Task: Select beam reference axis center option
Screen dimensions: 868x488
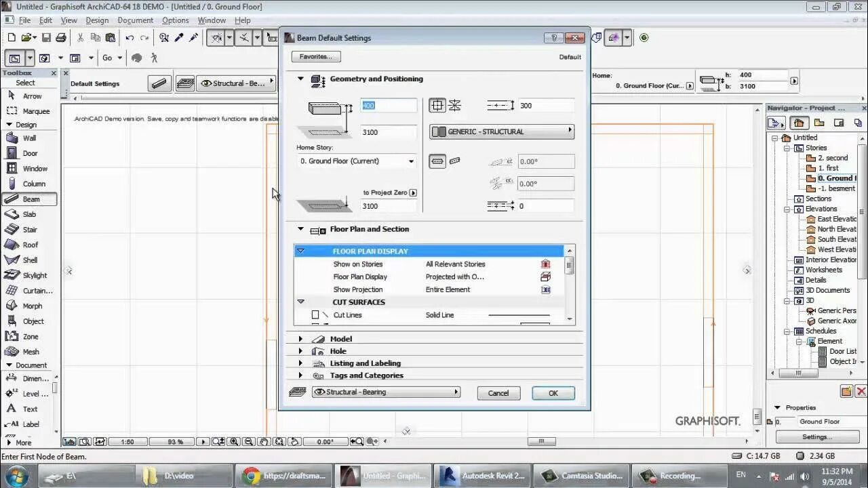Action: (437, 105)
